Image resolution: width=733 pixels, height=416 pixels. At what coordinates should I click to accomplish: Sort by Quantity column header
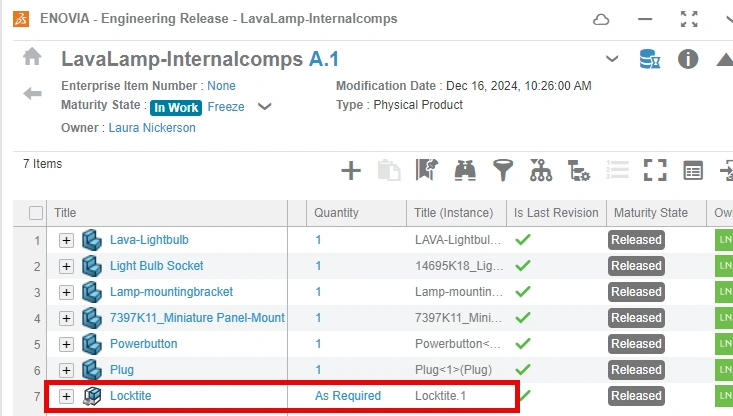[336, 213]
